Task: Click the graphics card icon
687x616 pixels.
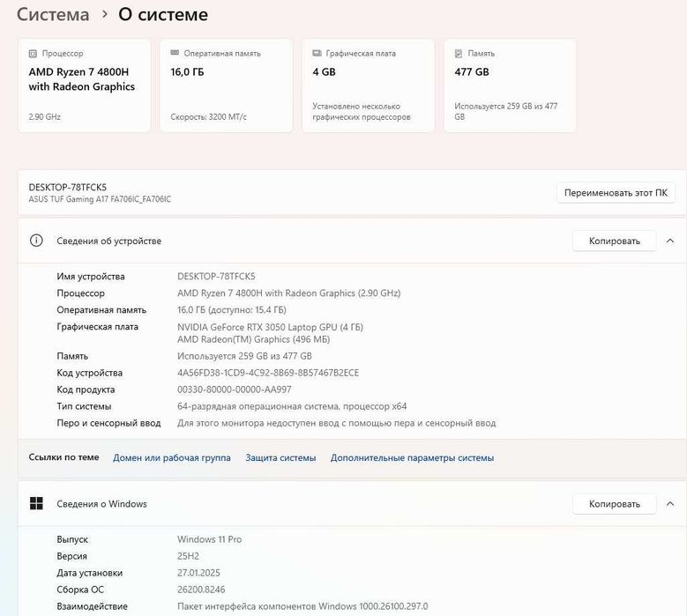Action: point(317,53)
